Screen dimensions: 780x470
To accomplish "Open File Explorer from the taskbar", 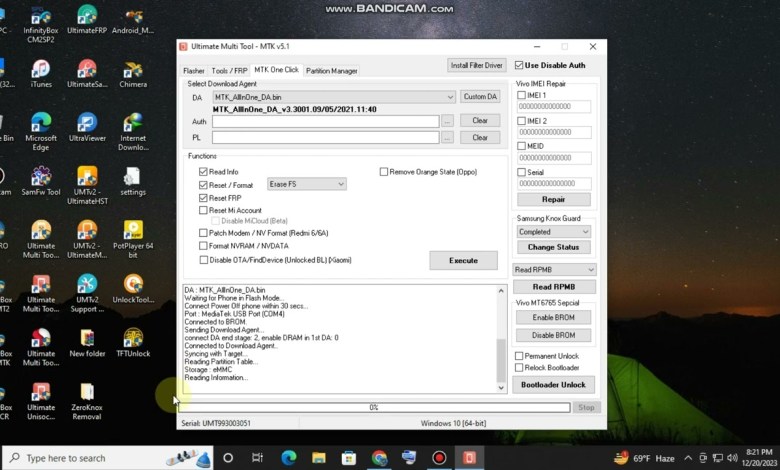I will tap(318, 458).
